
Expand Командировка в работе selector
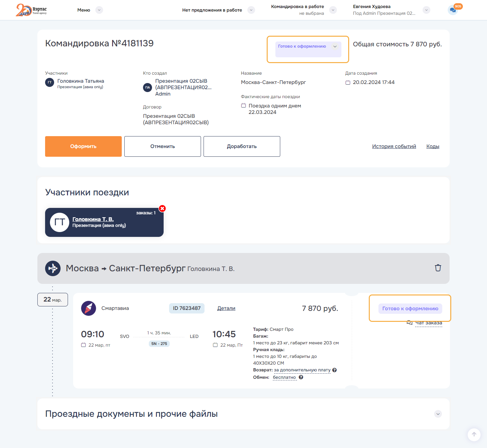[333, 10]
